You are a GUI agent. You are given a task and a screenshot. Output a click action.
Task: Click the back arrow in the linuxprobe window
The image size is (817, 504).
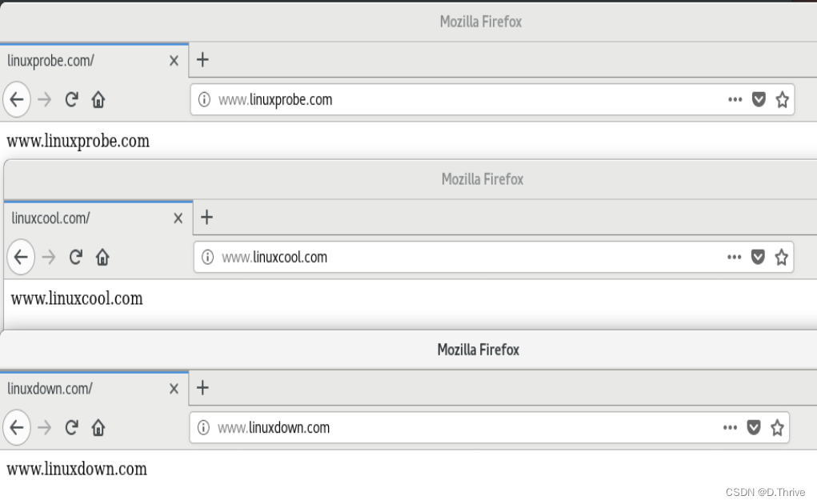(16, 99)
